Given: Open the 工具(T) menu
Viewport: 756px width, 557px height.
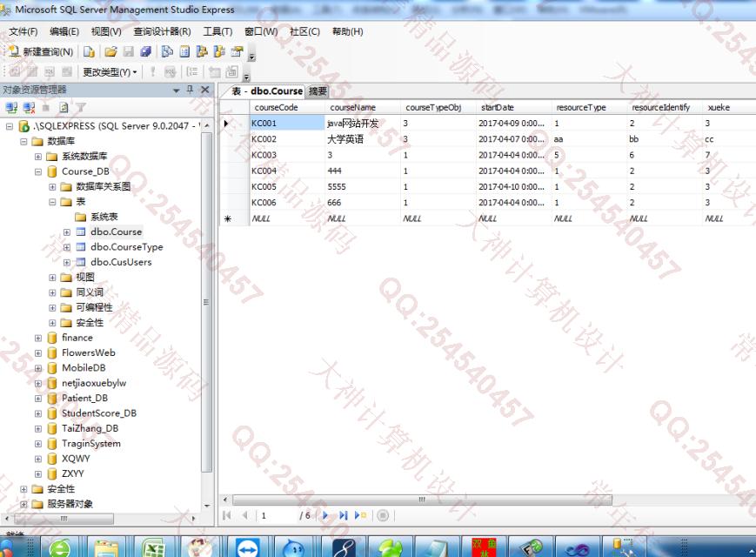Looking at the screenshot, I should click(217, 32).
